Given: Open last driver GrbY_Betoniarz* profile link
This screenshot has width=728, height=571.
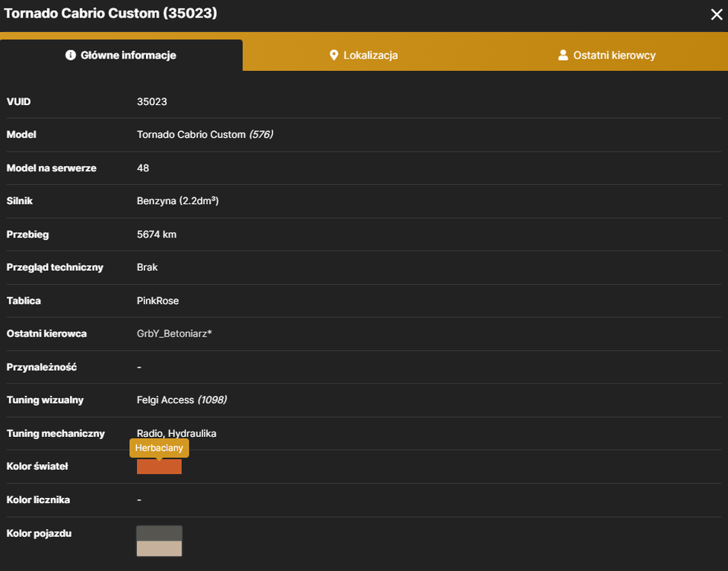Looking at the screenshot, I should coord(174,333).
